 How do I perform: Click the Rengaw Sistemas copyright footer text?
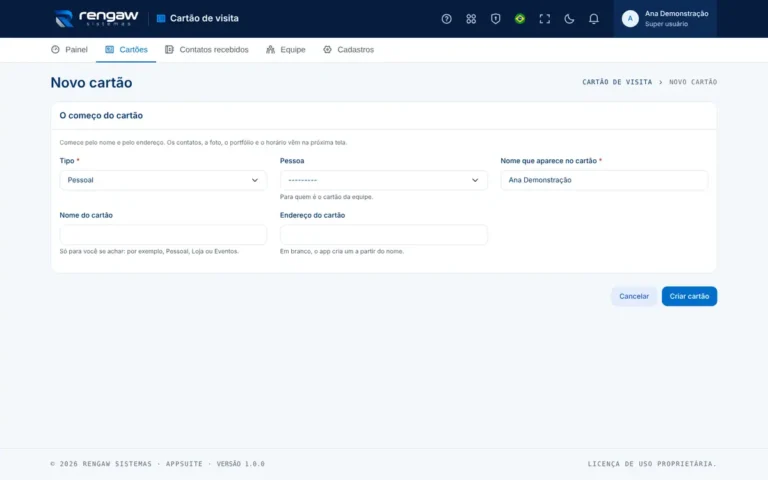point(157,464)
